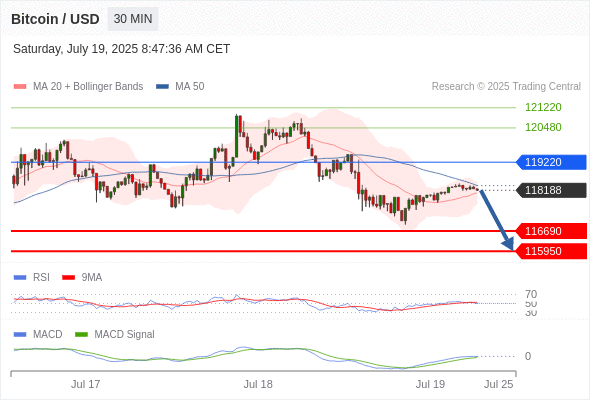Click the 30 MIN timeframe badge
The width and height of the screenshot is (590, 400).
(133, 19)
